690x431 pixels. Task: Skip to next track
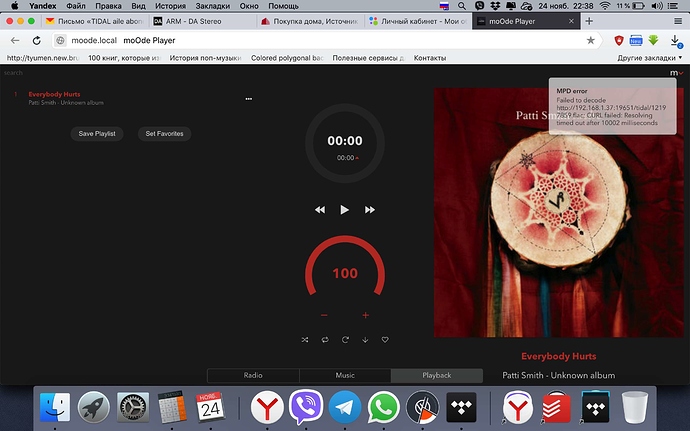click(370, 210)
